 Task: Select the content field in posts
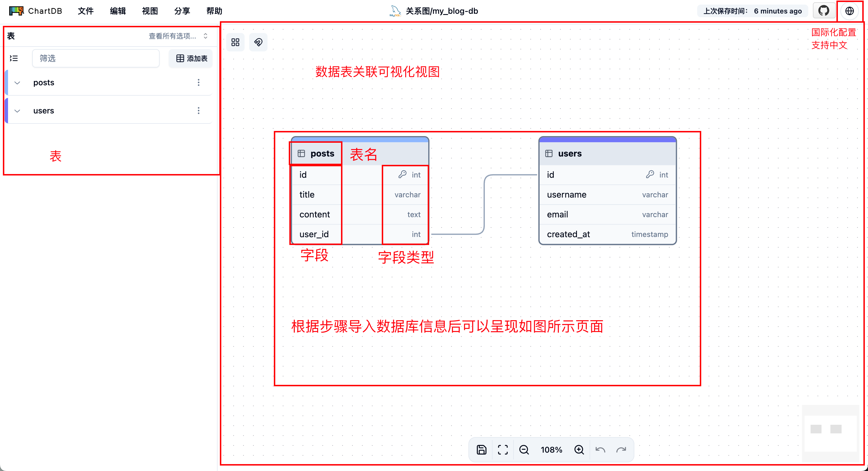[360, 215]
